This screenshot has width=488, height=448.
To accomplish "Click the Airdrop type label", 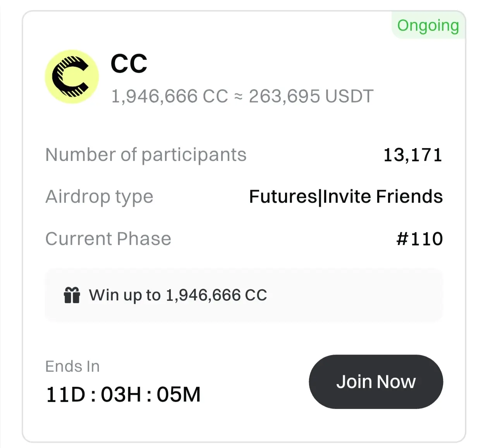I will 99,196.
